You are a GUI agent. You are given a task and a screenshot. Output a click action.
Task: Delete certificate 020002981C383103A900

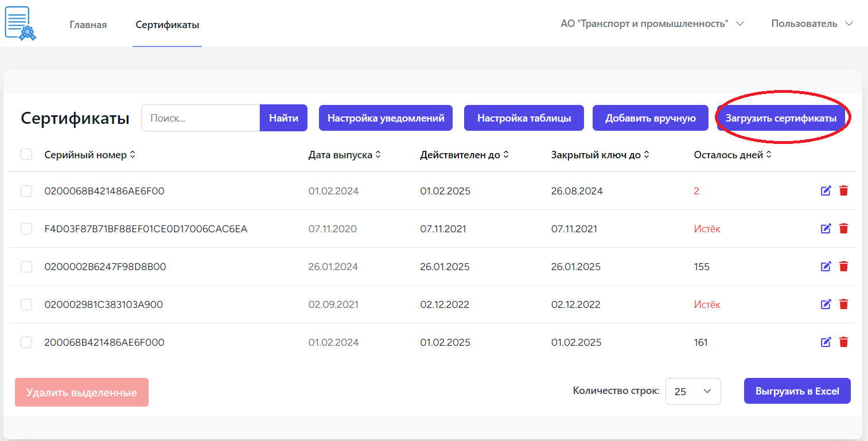[x=843, y=305]
